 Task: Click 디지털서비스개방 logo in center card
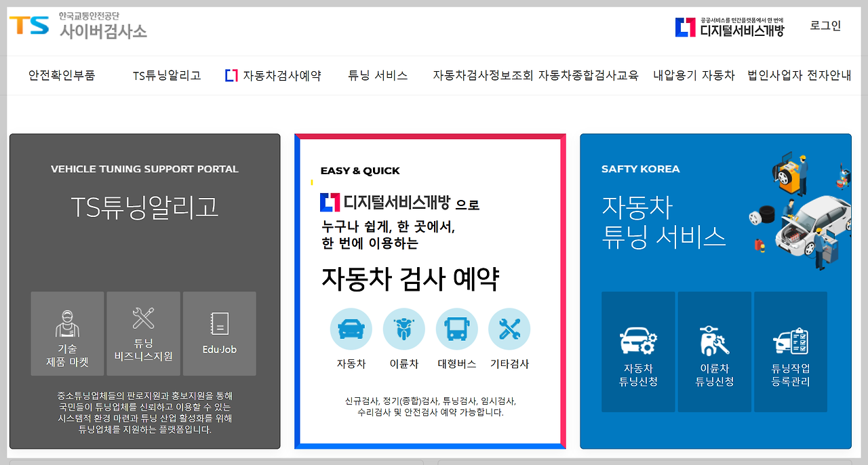tap(385, 202)
